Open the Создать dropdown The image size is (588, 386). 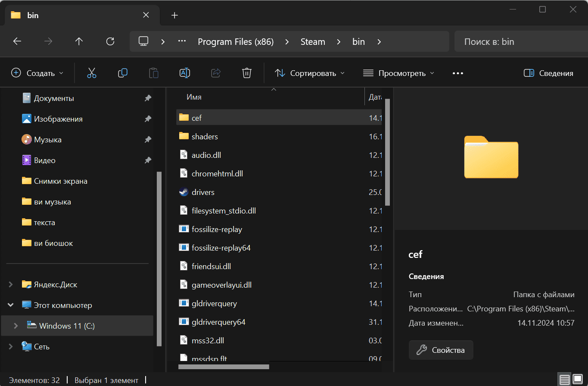(37, 73)
